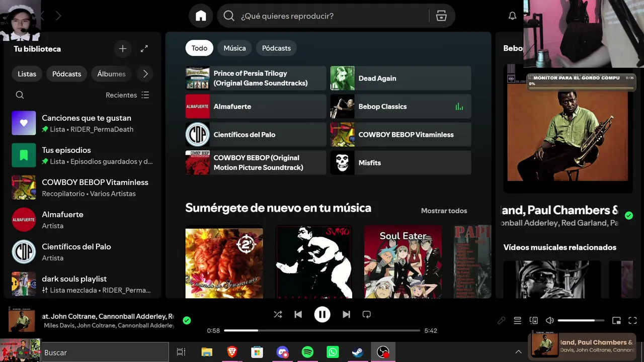Create a new playlist with plus button
The width and height of the screenshot is (644, 362).
pos(123,49)
